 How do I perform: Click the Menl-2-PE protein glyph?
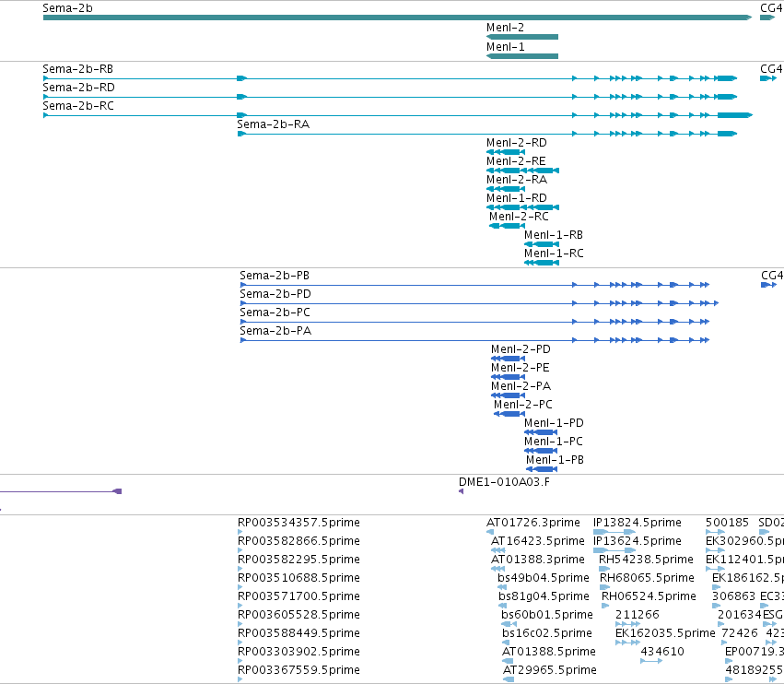[508, 377]
